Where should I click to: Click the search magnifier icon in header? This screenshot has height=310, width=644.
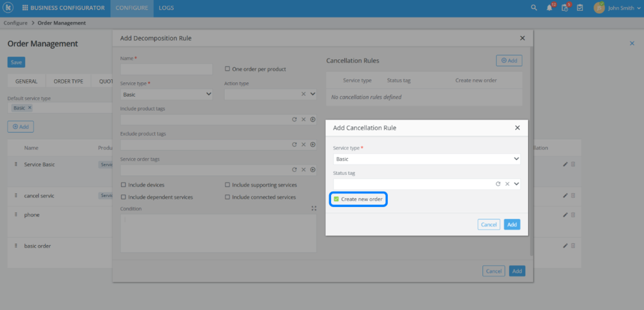[x=533, y=8]
